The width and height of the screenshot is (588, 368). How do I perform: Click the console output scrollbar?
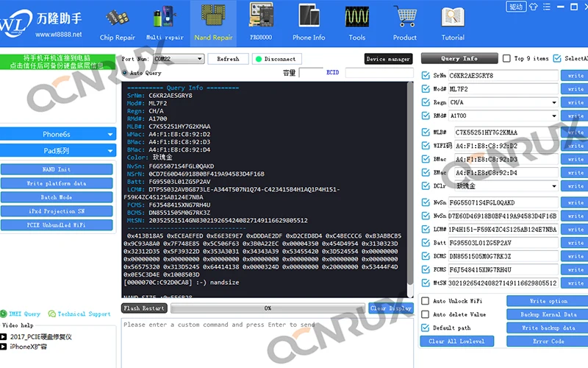tap(410, 184)
